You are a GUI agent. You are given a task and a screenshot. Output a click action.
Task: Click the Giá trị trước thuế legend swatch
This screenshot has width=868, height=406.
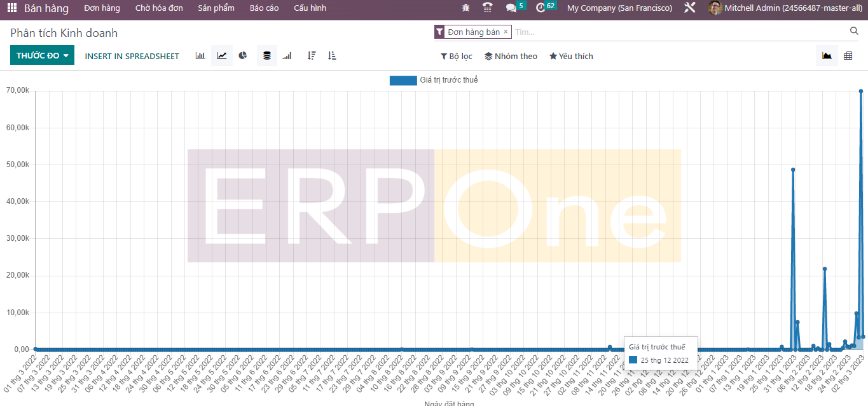pyautogui.click(x=403, y=80)
